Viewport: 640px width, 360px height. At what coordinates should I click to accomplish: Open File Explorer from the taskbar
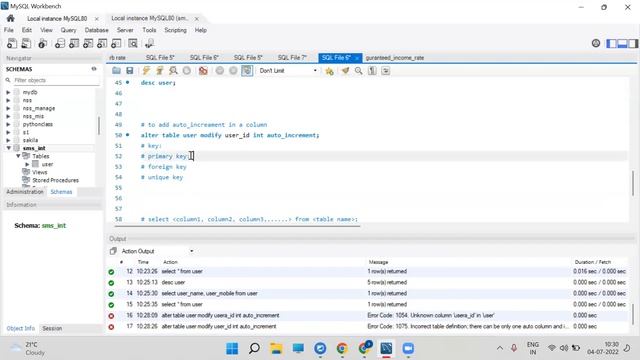(x=276, y=349)
